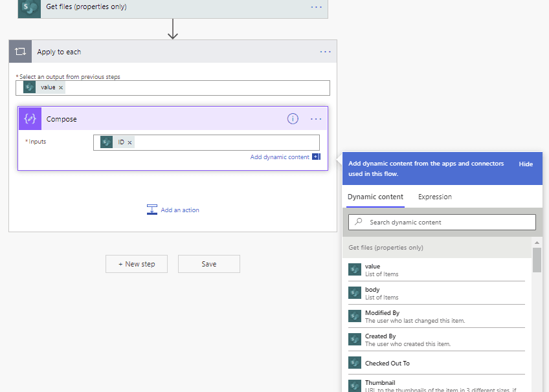
Task: Click the Get files (properties only) step header
Action: point(173,8)
